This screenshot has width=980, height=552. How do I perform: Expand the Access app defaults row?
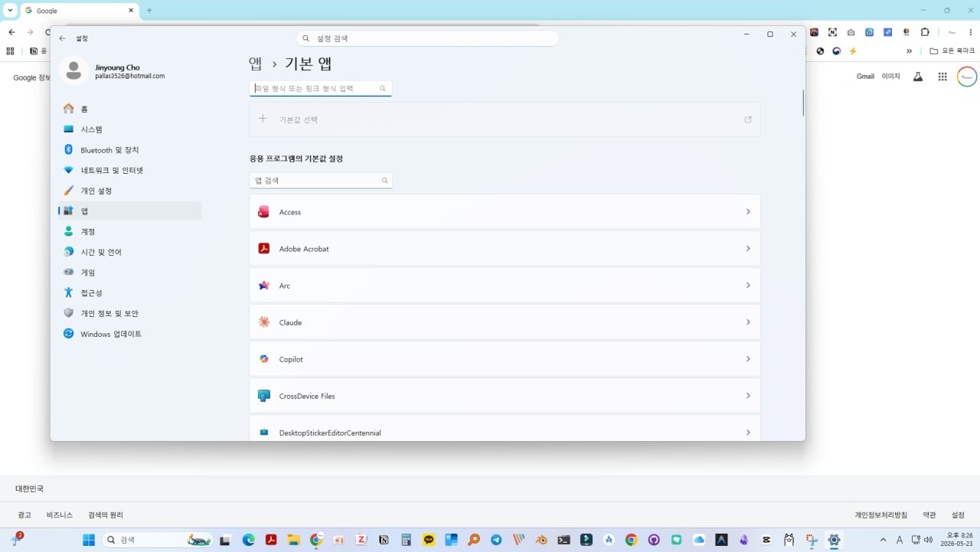pos(505,211)
